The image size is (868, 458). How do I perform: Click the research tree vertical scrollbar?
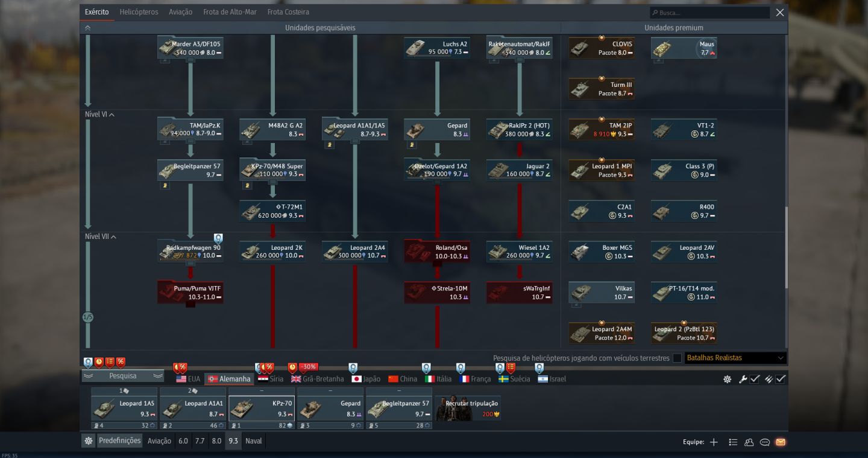pos(786,247)
